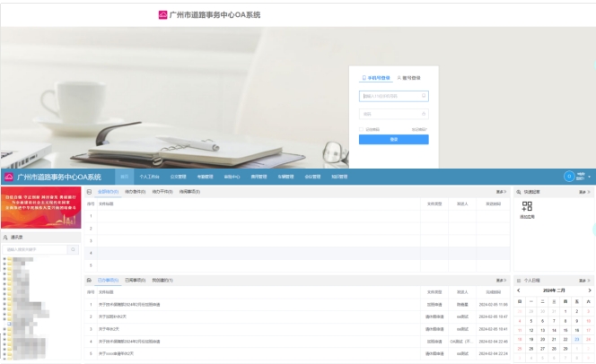This screenshot has height=364, width=596.
Task: Select the 已办事项 tab
Action: (x=109, y=280)
